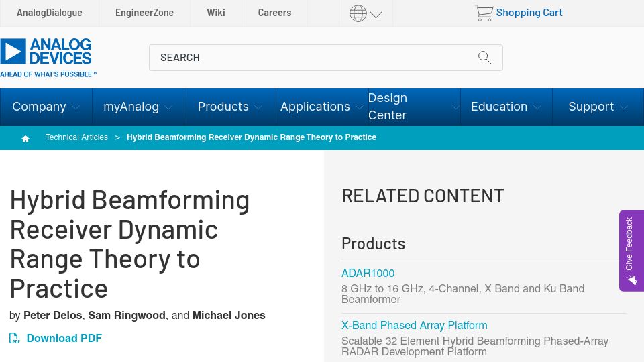644x362 pixels.
Task: Click the Products section heading in sidebar
Action: [x=374, y=244]
